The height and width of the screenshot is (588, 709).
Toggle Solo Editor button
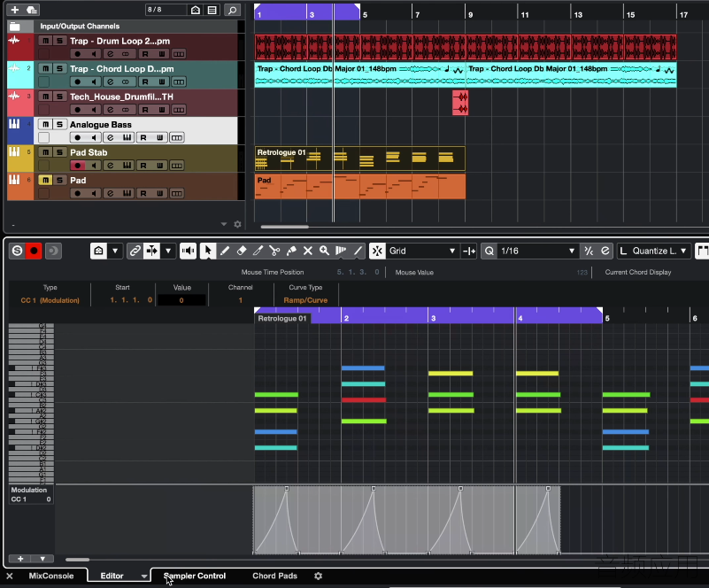tap(17, 251)
